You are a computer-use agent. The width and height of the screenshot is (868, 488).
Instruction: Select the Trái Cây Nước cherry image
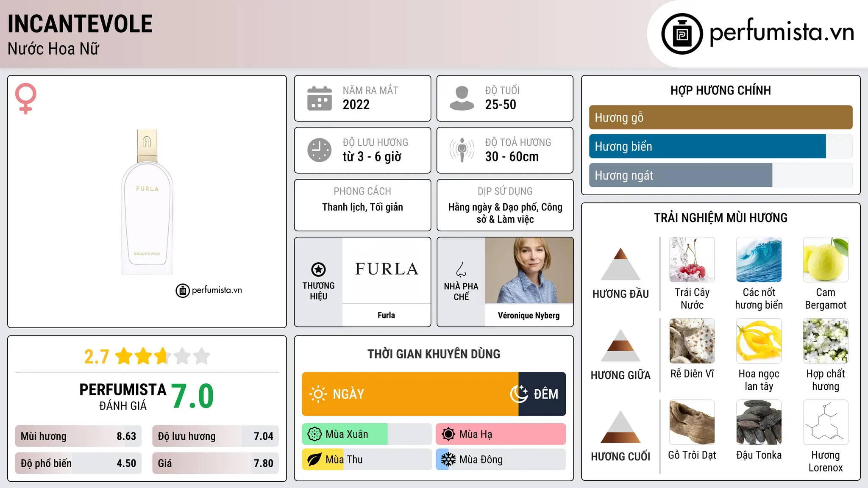692,260
